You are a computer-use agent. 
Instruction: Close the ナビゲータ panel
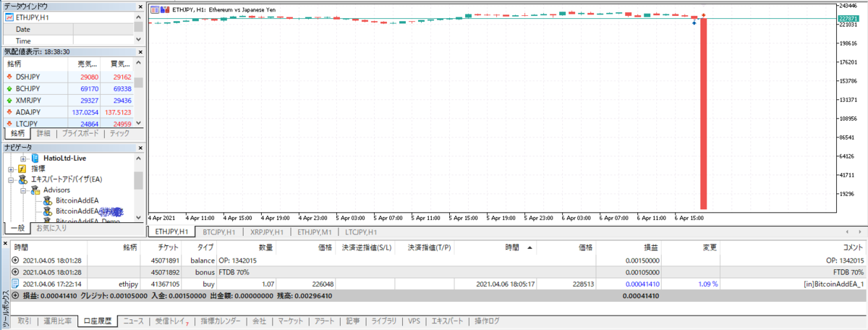pyautogui.click(x=139, y=147)
